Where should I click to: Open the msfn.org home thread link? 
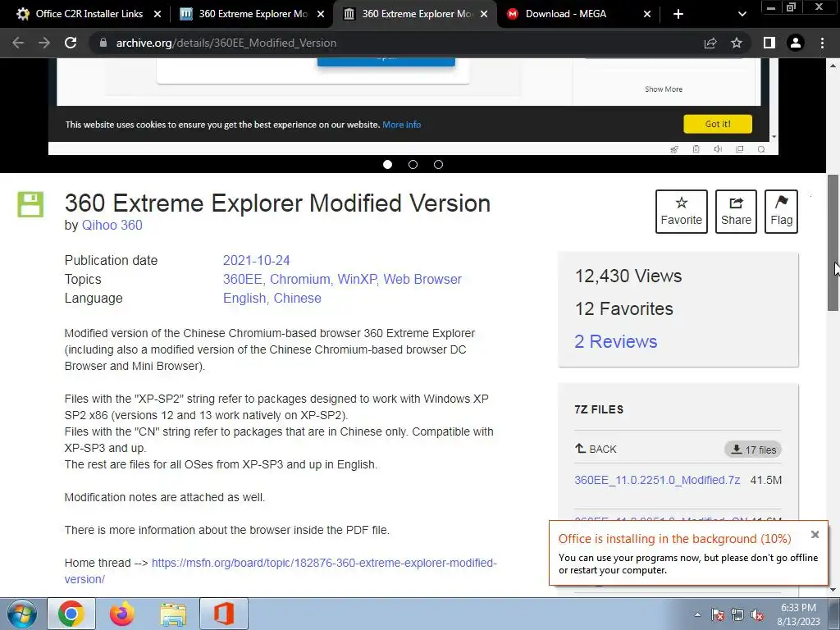click(281, 571)
